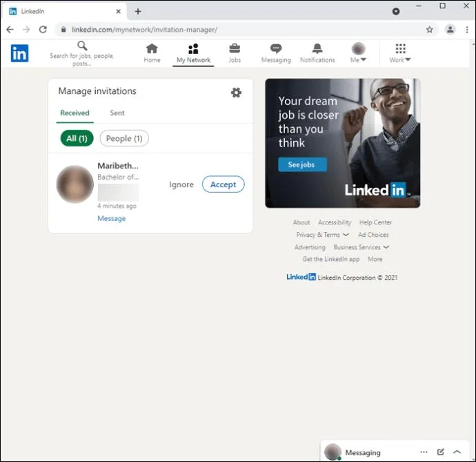Open the Advertising footer link
The width and height of the screenshot is (476, 462).
pyautogui.click(x=310, y=247)
